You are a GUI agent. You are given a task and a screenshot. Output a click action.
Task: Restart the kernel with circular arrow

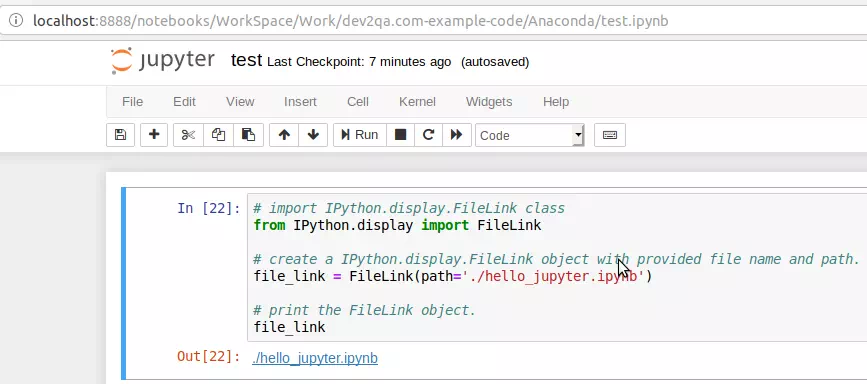pos(428,135)
